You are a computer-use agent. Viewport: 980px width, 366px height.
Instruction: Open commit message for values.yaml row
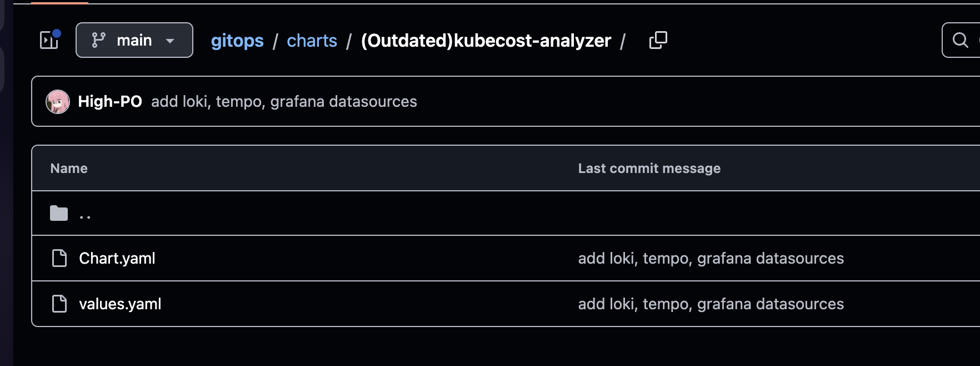(x=711, y=304)
